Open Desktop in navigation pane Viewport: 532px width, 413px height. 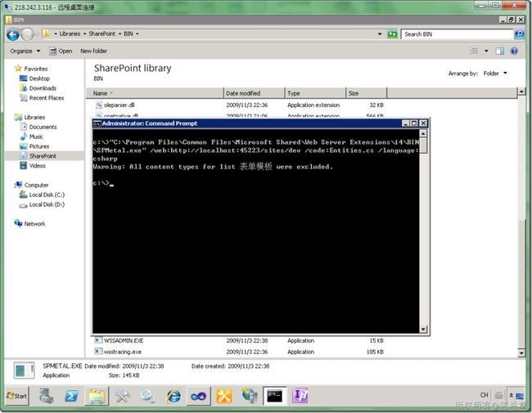39,79
